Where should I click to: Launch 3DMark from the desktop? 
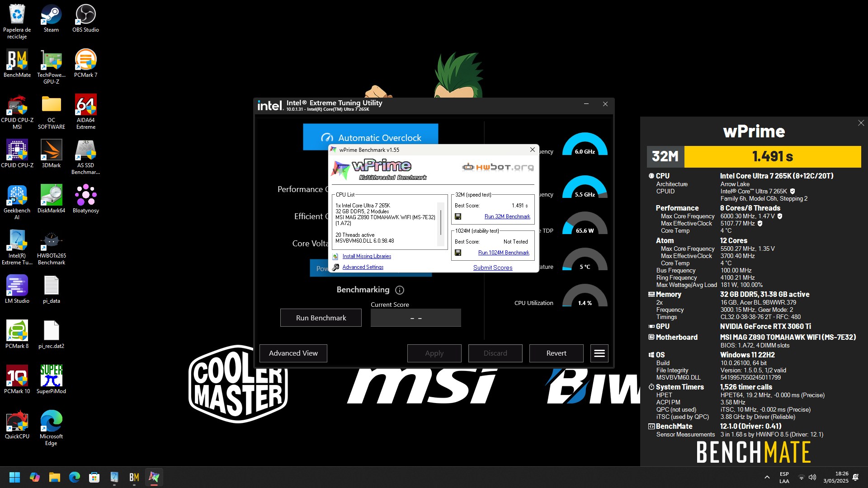point(51,154)
